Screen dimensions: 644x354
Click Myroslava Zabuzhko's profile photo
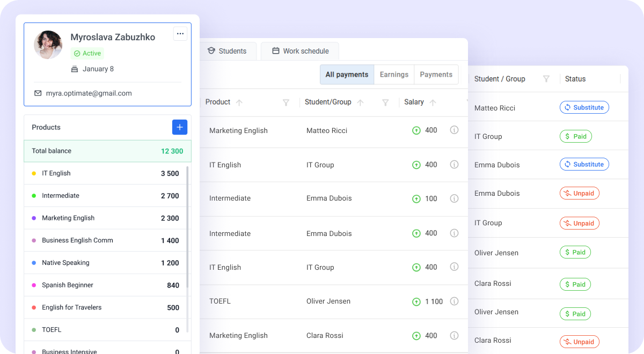click(x=48, y=45)
